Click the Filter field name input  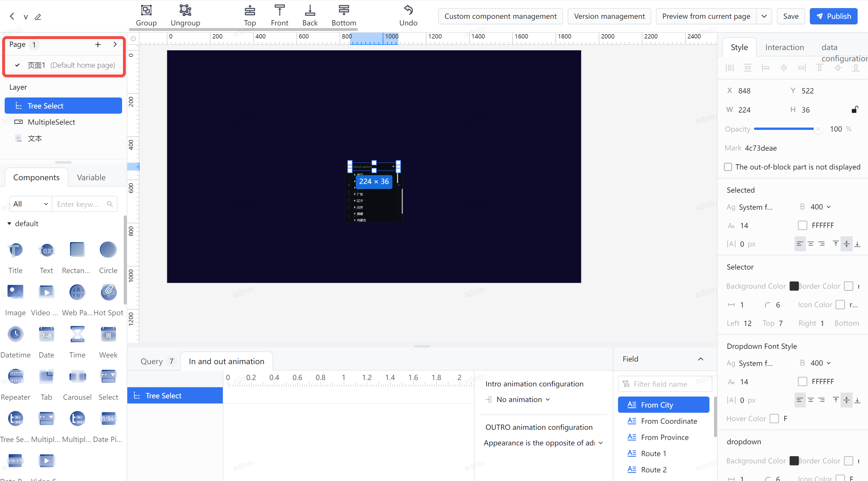coord(665,384)
